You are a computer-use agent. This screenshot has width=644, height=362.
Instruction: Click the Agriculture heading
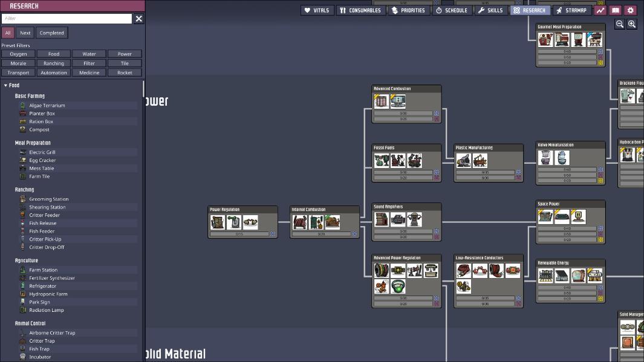(26, 260)
